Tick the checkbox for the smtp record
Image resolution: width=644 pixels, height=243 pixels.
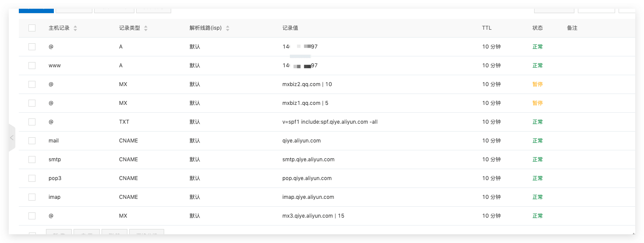(x=32, y=160)
